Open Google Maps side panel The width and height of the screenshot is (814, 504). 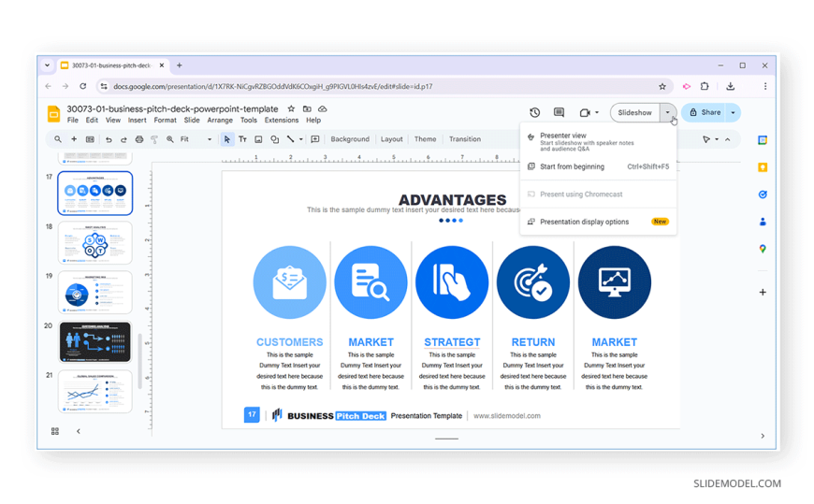tap(763, 249)
